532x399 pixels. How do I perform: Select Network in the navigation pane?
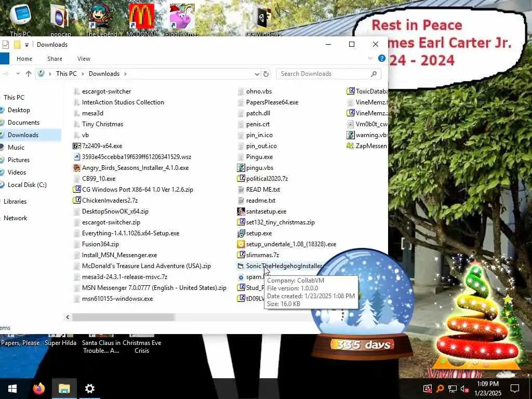coord(15,218)
